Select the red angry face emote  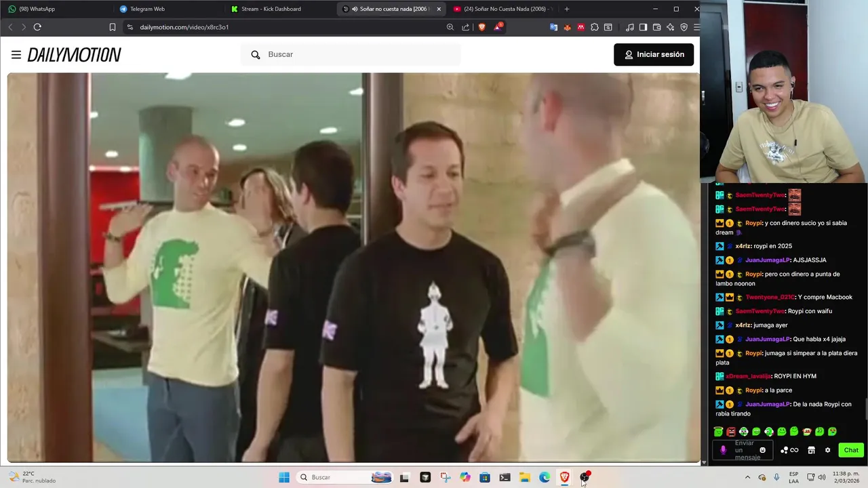pyautogui.click(x=731, y=432)
